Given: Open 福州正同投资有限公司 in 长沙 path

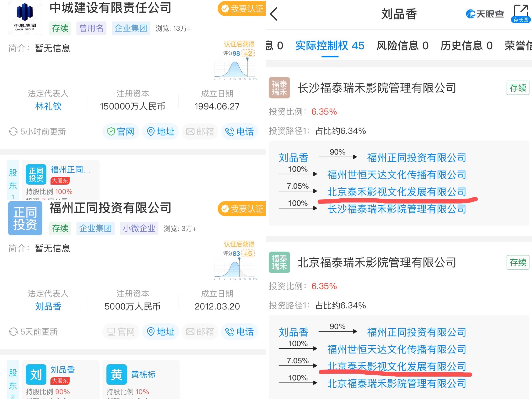Looking at the screenshot, I should click(417, 158).
